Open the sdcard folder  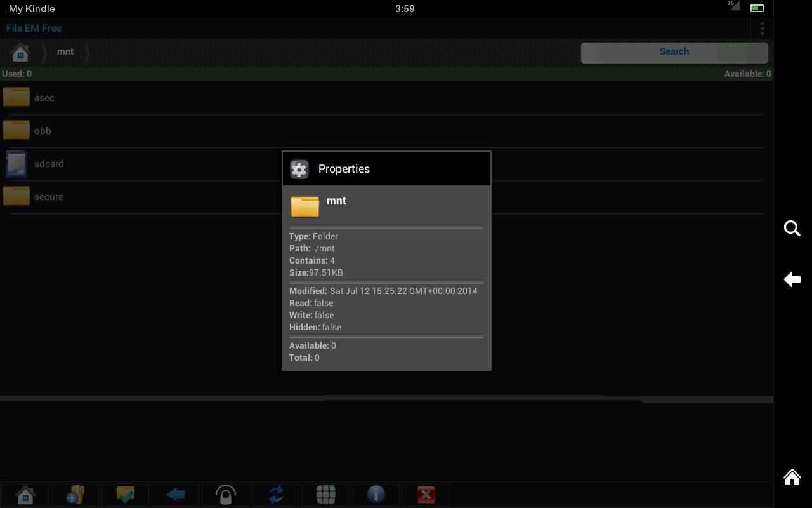pyautogui.click(x=49, y=163)
